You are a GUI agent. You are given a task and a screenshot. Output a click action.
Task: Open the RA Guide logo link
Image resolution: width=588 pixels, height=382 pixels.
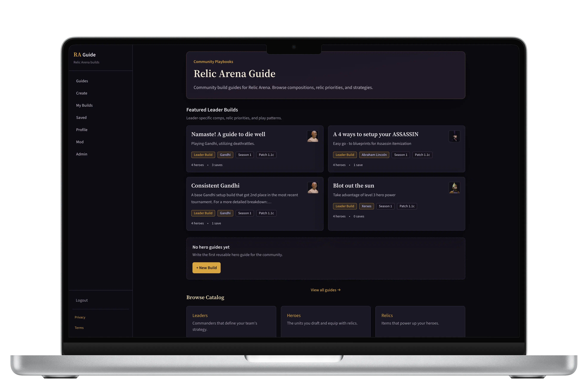click(85, 55)
